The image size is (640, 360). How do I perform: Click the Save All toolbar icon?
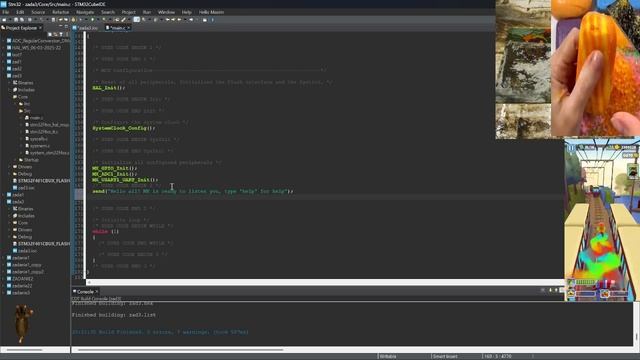tap(22, 20)
